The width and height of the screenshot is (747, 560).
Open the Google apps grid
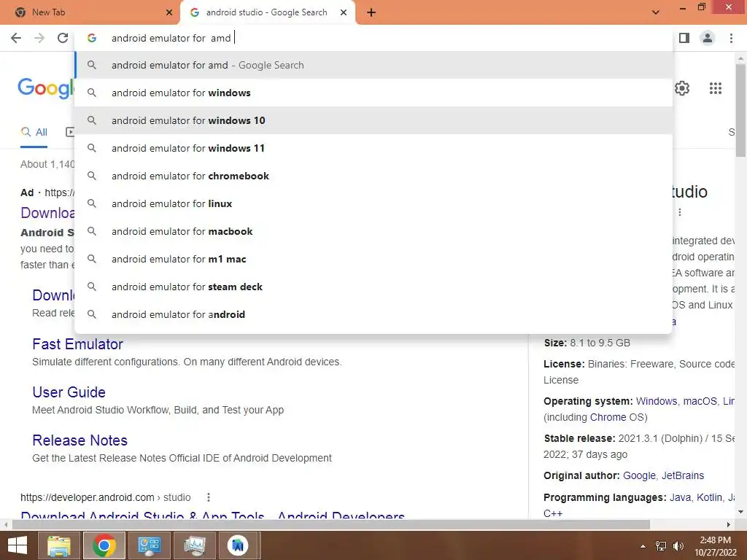click(716, 88)
